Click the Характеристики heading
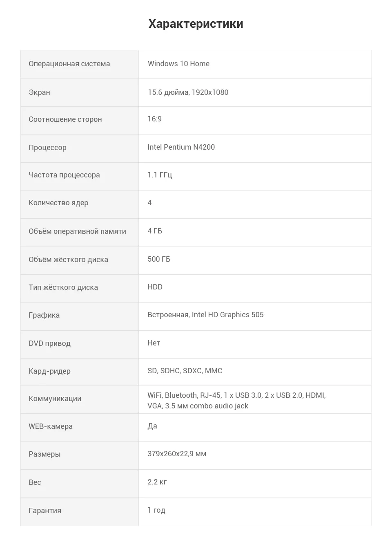 [x=196, y=24]
